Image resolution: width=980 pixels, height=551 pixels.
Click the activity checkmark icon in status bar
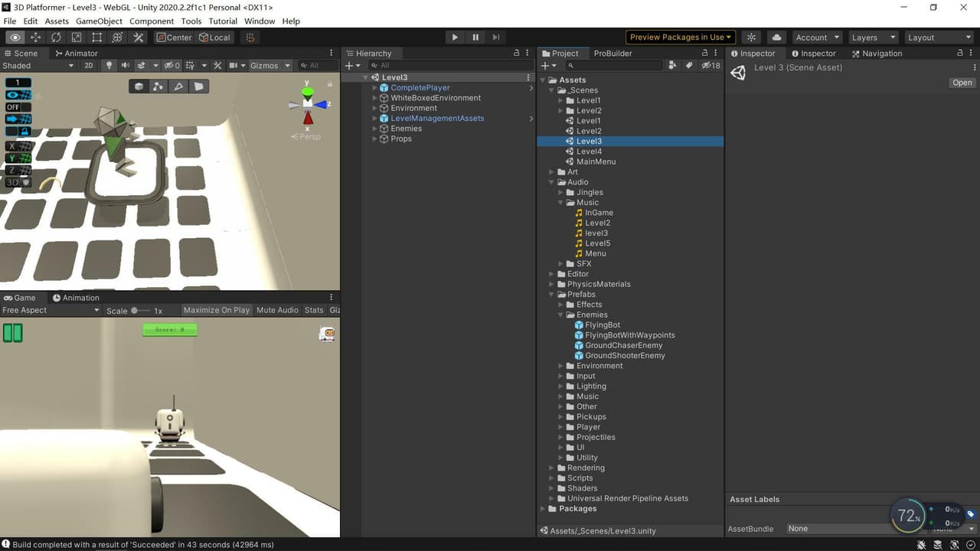point(972,545)
